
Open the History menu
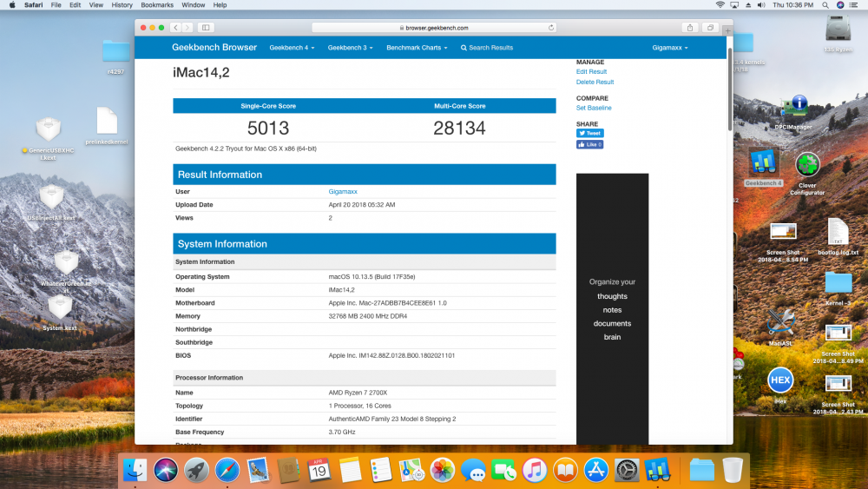(122, 5)
